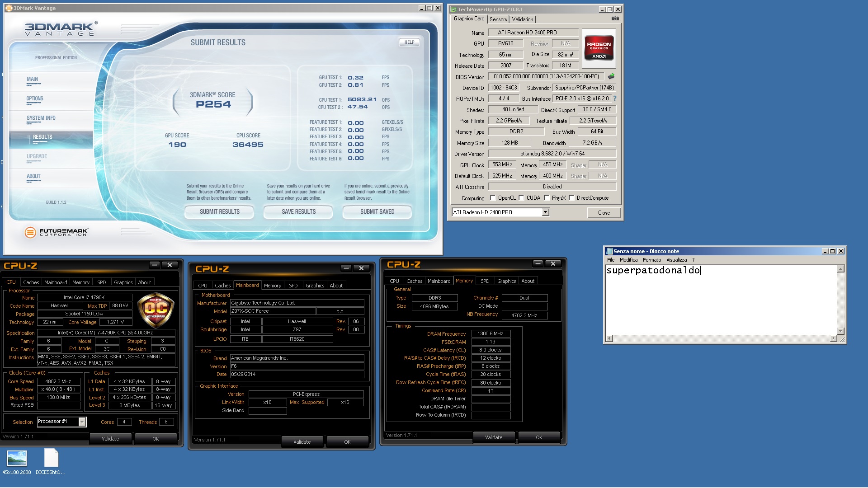Image resolution: width=868 pixels, height=488 pixels.
Task: Open the Modifica menu in Notepad
Action: click(x=628, y=260)
